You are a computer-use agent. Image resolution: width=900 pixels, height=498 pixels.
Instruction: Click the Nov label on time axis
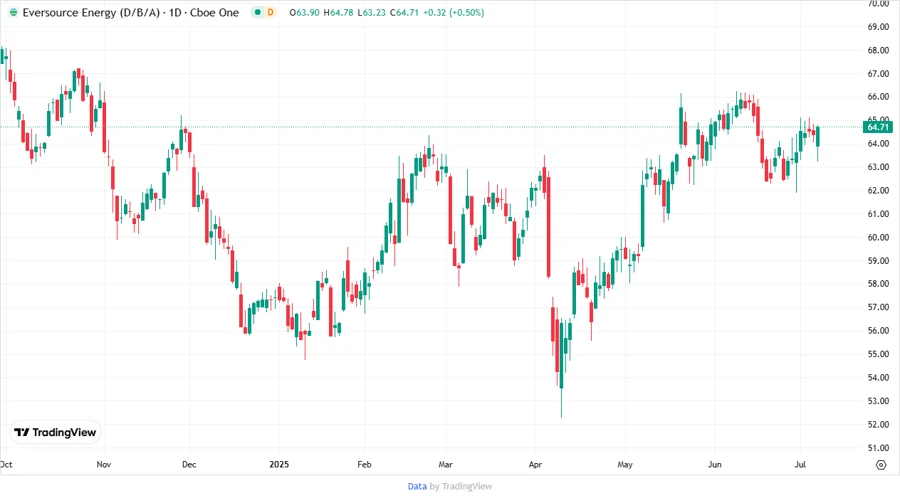click(103, 464)
